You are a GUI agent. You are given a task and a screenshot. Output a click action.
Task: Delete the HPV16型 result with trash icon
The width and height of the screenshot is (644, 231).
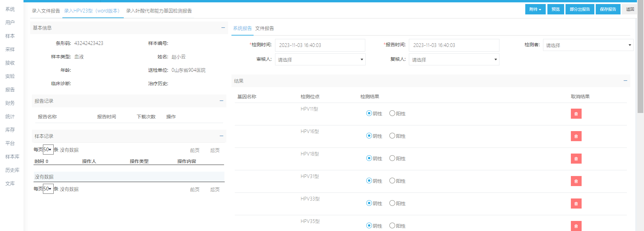(576, 136)
